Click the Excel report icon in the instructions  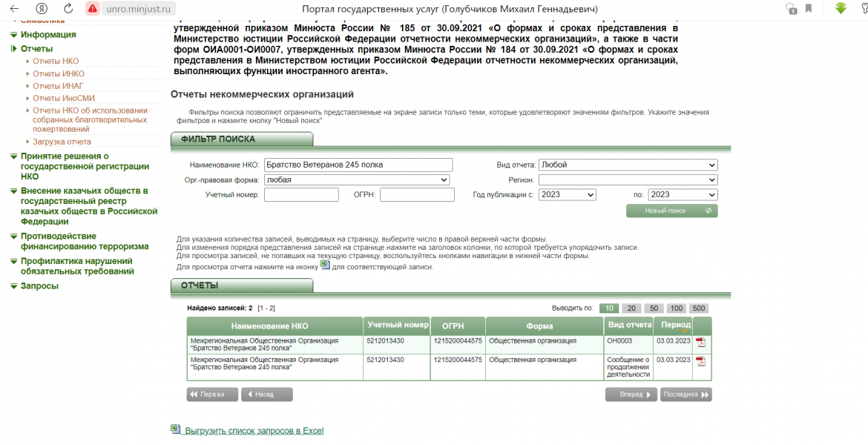pyautogui.click(x=325, y=265)
